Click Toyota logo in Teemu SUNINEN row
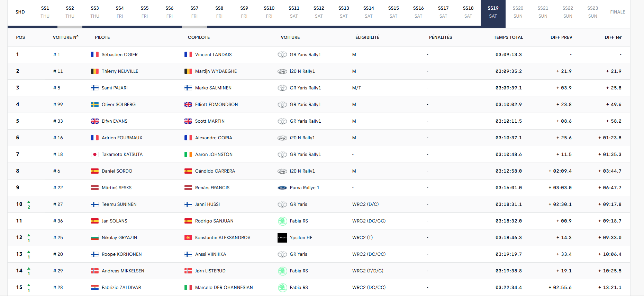 (282, 204)
